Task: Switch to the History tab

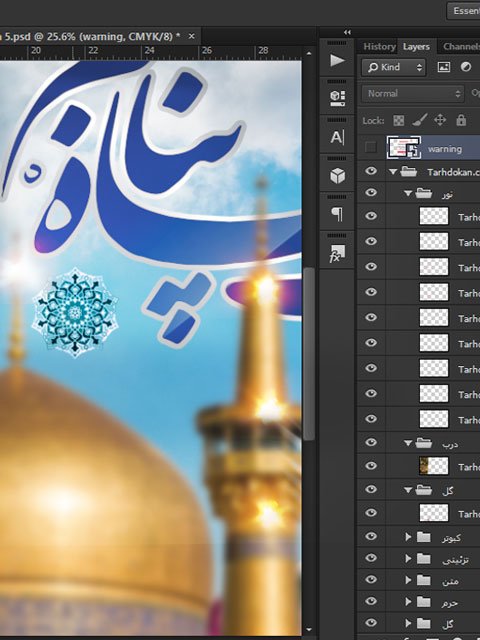Action: (379, 47)
